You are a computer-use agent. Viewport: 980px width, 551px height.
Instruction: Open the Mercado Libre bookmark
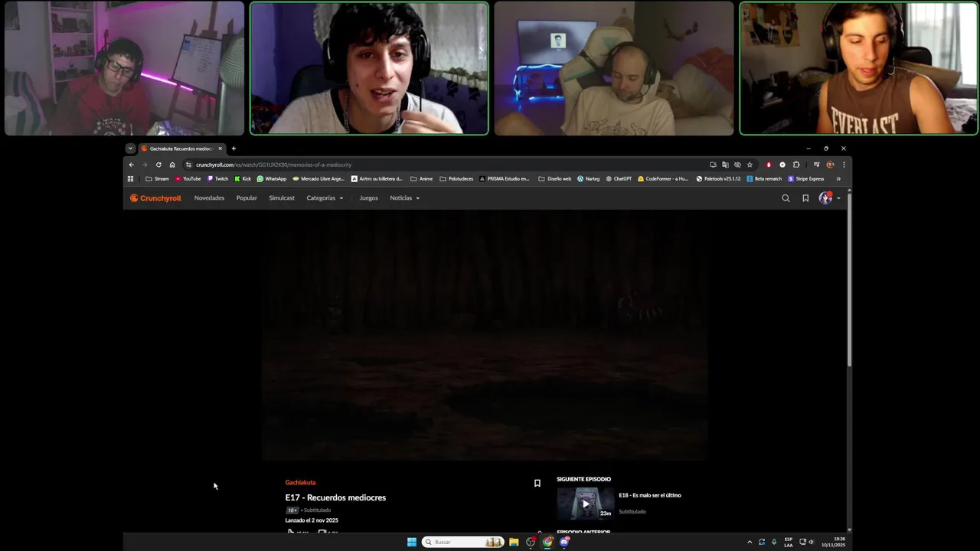318,179
